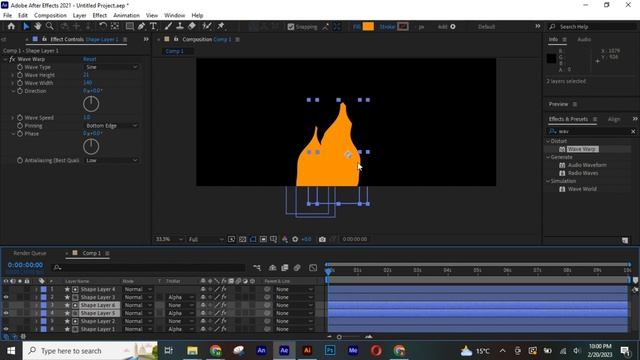
Task: Enable the Snapping checkbox
Action: point(291,27)
